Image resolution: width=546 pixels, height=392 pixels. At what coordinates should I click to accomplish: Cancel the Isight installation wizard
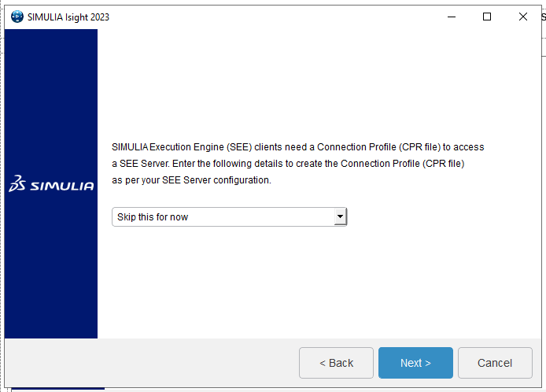[x=495, y=363]
